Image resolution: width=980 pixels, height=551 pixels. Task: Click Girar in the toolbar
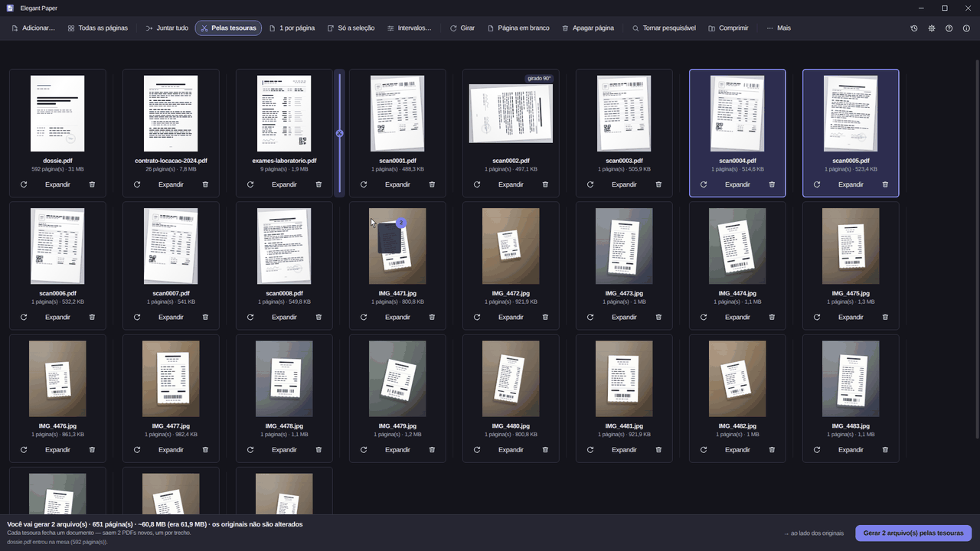[462, 28]
